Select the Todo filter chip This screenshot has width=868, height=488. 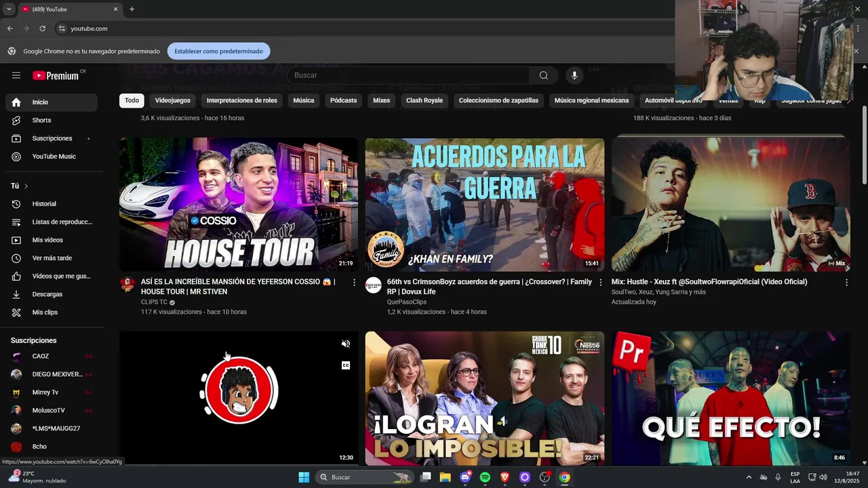coord(132,100)
